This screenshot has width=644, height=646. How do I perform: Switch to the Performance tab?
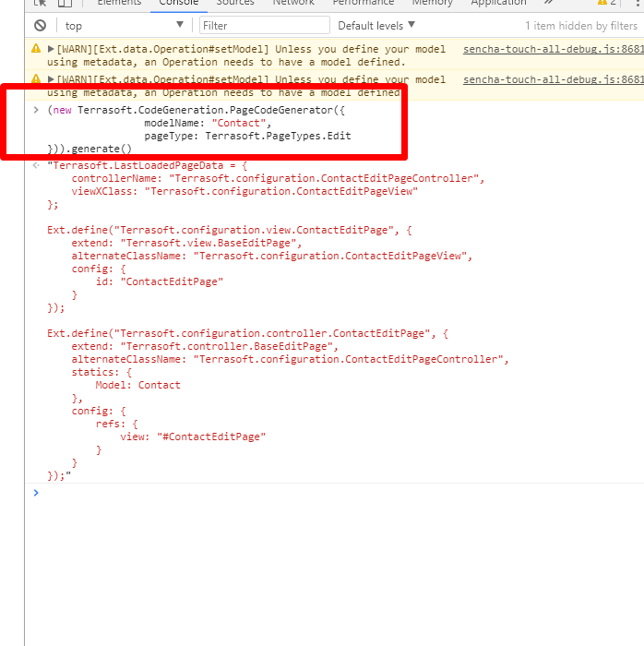point(364,3)
